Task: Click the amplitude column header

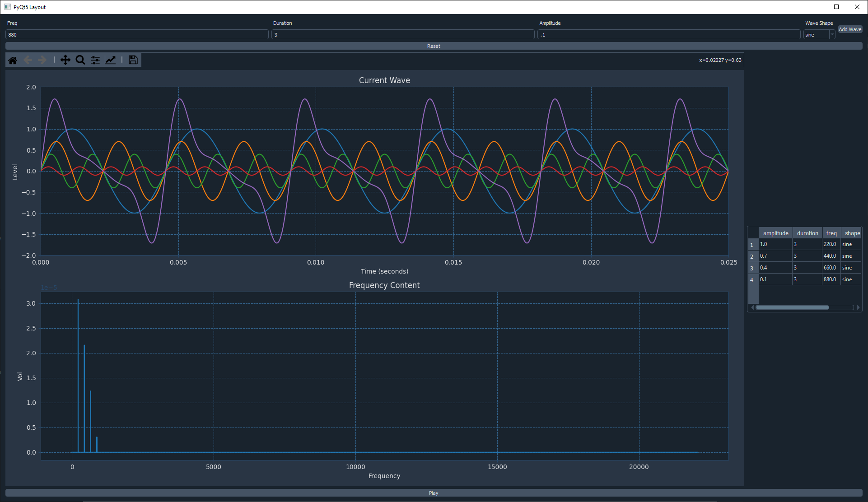Action: (x=775, y=233)
